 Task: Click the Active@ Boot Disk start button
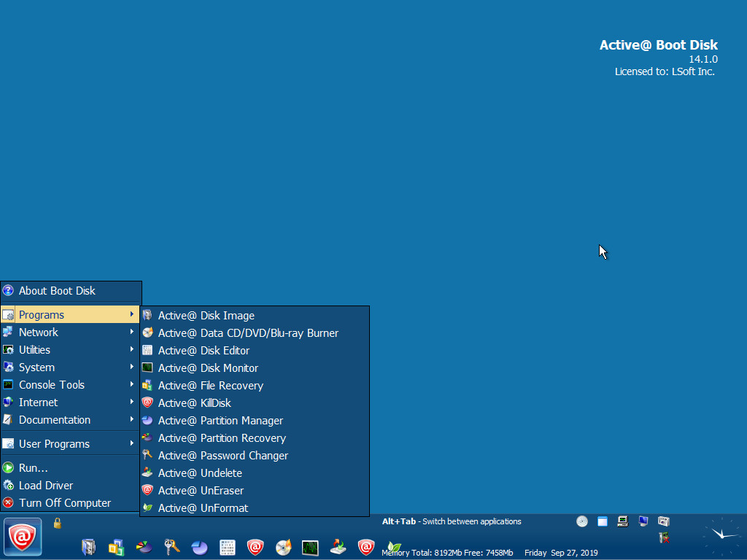click(23, 537)
